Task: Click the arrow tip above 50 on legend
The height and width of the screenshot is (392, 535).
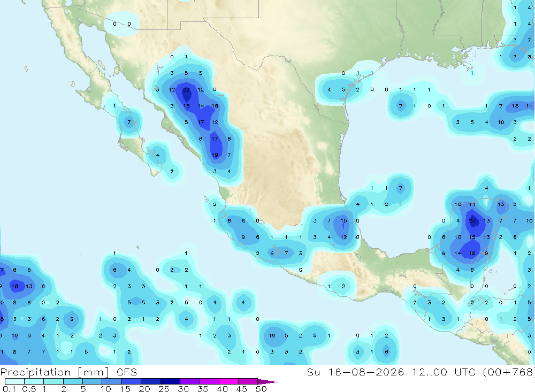Action: tap(267, 382)
